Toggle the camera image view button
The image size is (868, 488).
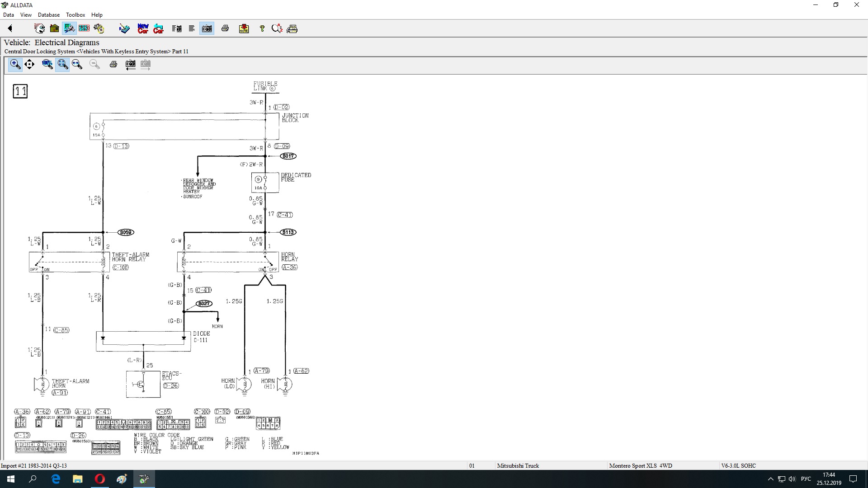[207, 28]
